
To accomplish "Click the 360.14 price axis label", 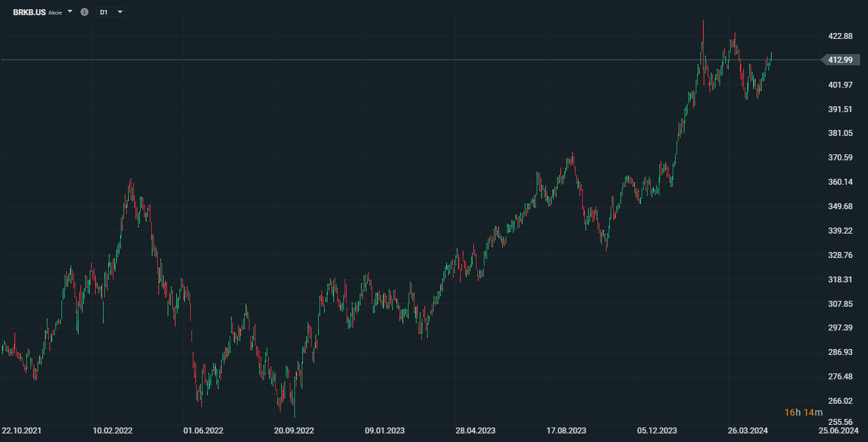I will coord(839,182).
